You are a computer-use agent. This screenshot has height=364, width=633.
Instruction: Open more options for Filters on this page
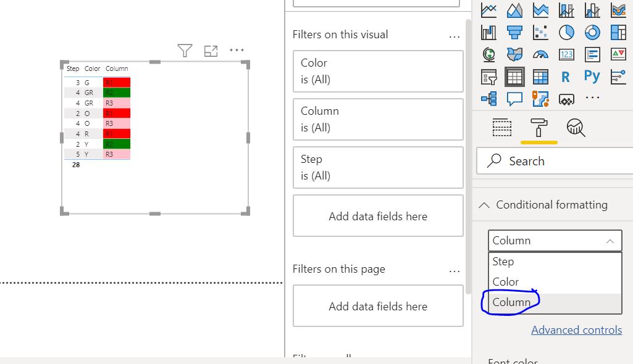pyautogui.click(x=454, y=271)
